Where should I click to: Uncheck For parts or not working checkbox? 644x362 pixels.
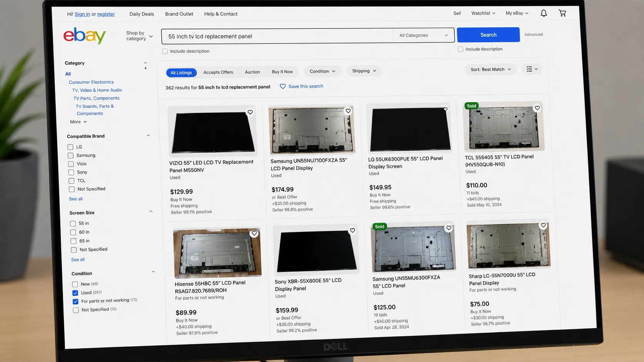(75, 301)
